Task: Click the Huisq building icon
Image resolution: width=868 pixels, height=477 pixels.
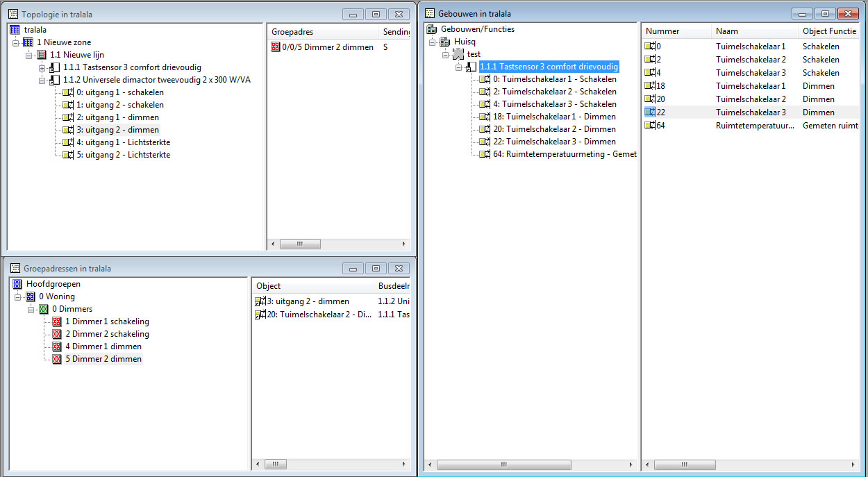Action: click(x=446, y=42)
